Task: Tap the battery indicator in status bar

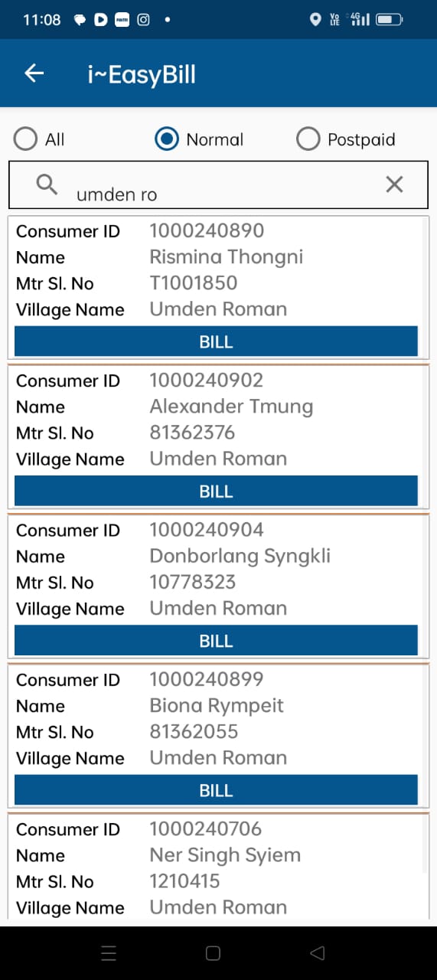Action: [390, 20]
